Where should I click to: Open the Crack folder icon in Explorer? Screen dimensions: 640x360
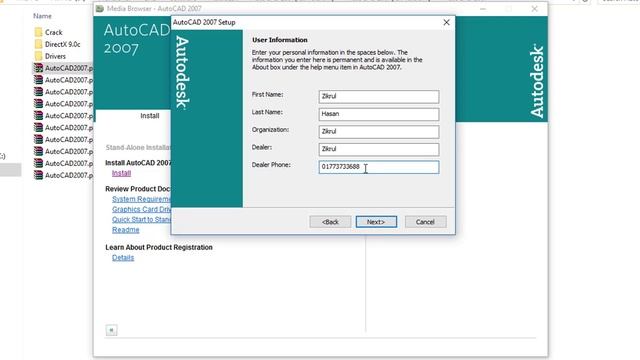[38, 32]
